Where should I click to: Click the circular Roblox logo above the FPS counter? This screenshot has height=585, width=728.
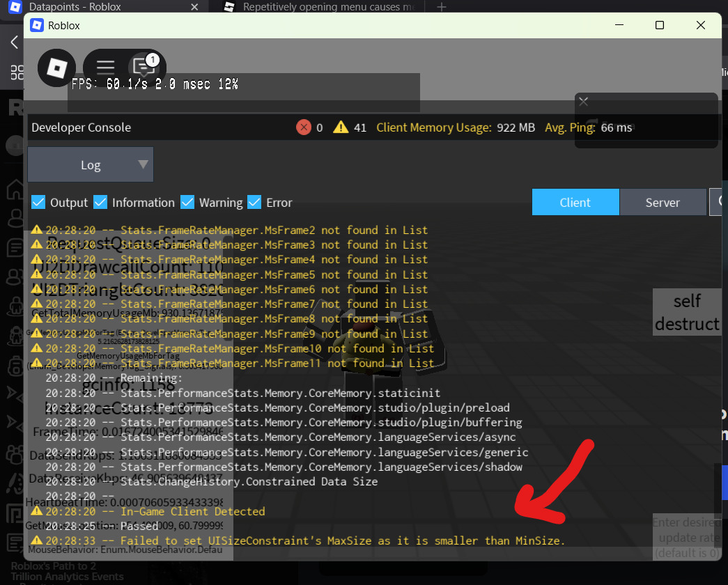tap(56, 68)
